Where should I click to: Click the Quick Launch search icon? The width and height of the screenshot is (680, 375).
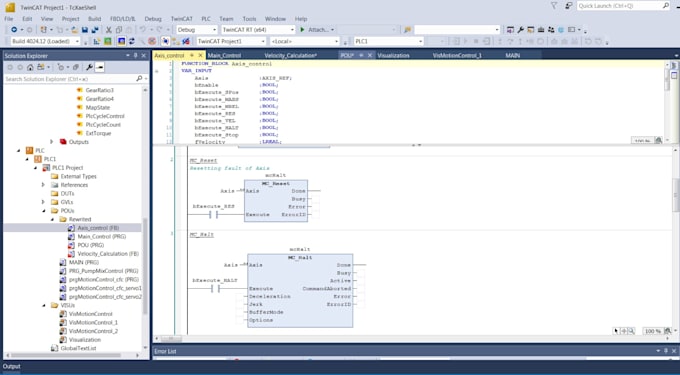[666, 6]
